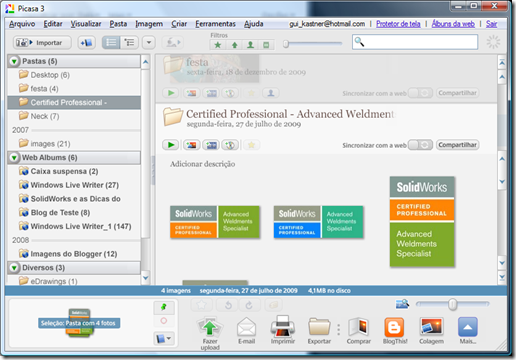The width and height of the screenshot is (516, 360).
Task: Adjust the thumbnail size zoom slider
Action: [452, 304]
